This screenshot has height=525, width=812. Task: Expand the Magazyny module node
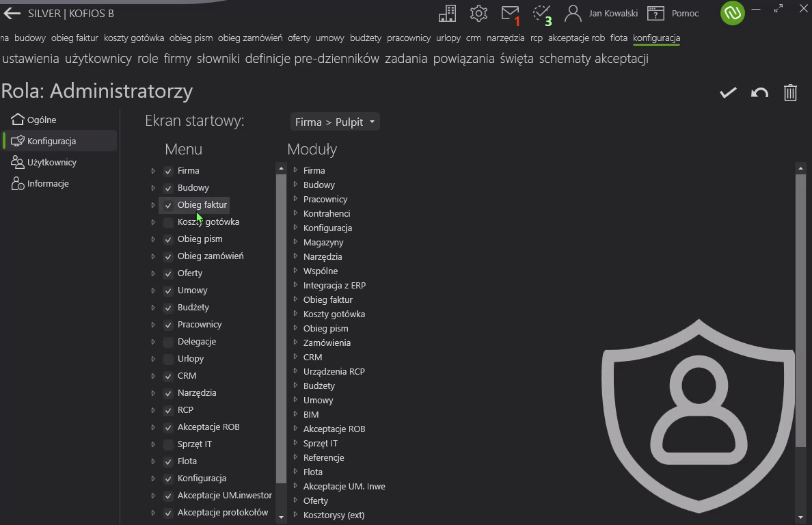(295, 242)
